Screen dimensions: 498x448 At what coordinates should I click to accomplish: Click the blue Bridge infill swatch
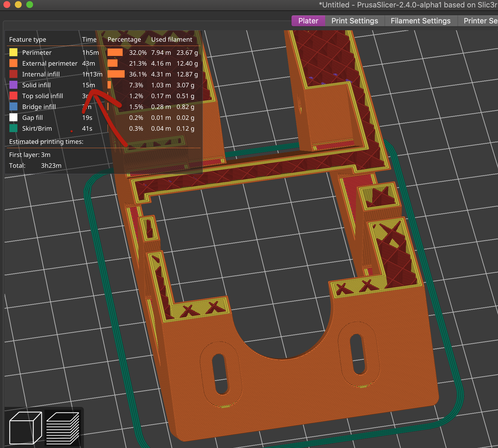13,106
